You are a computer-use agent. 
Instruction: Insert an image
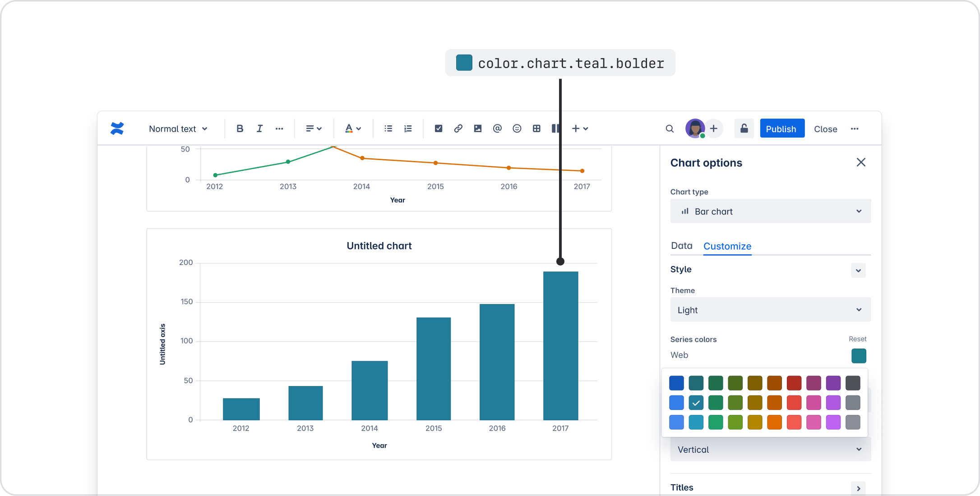coord(478,129)
